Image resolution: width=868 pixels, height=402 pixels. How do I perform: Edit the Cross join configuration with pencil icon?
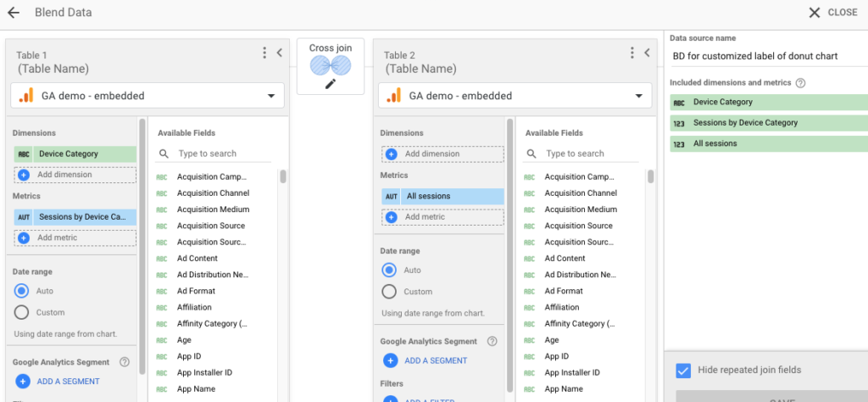(x=331, y=84)
